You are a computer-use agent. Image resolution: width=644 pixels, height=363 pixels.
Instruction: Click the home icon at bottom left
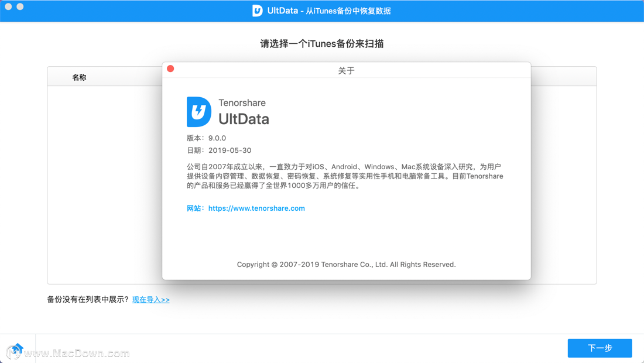pos(16,350)
